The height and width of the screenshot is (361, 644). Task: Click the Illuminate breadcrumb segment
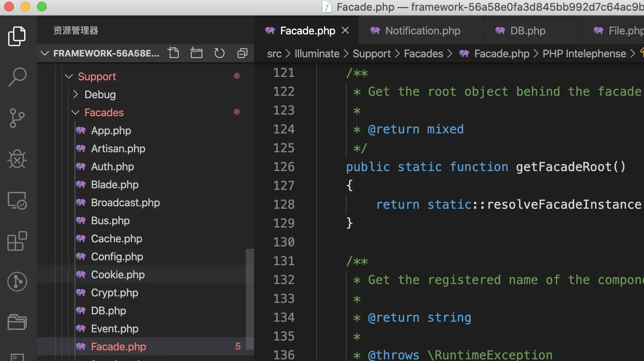pos(317,54)
